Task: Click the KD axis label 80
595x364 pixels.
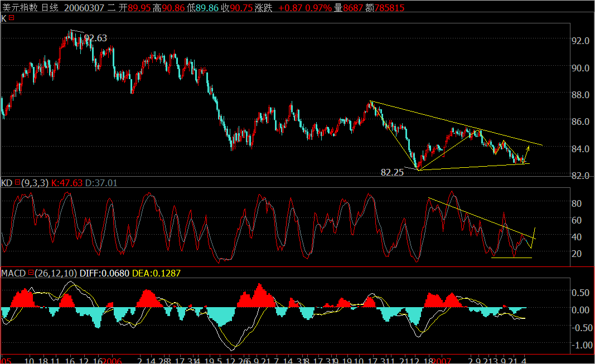Action: click(577, 203)
